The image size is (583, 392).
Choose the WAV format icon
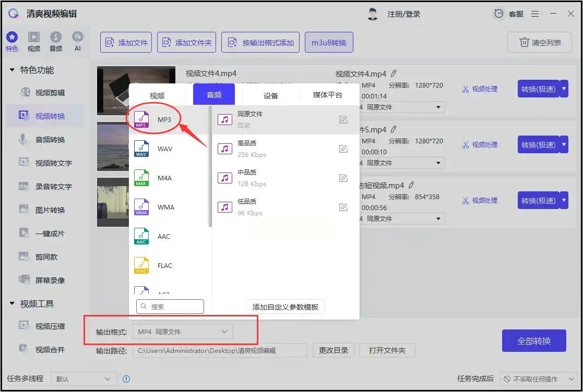tap(141, 149)
